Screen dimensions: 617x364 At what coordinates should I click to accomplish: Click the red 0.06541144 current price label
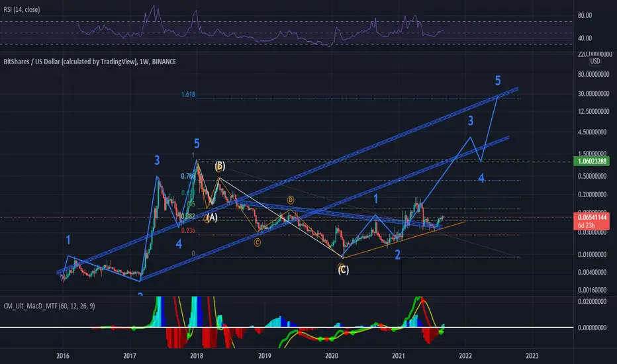click(x=592, y=217)
